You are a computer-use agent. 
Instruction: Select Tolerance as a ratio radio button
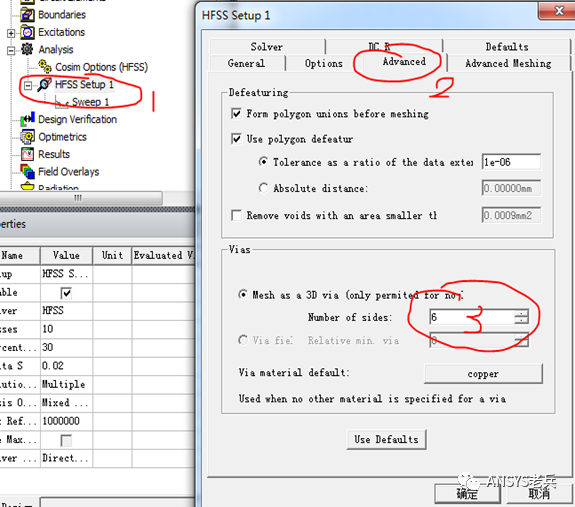[x=263, y=162]
